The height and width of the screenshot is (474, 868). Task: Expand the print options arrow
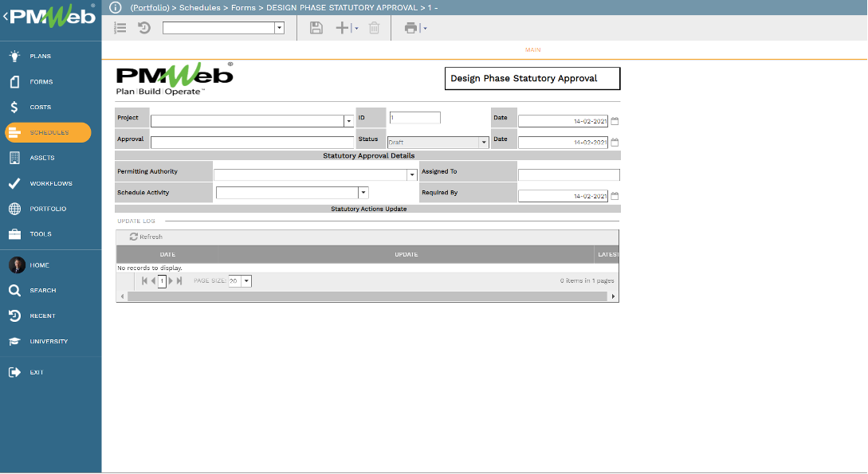(425, 28)
